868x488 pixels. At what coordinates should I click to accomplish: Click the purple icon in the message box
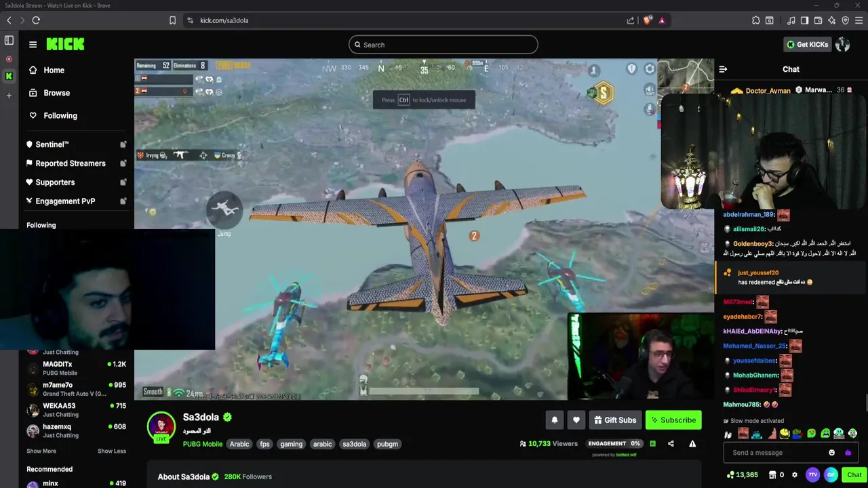[x=848, y=453]
